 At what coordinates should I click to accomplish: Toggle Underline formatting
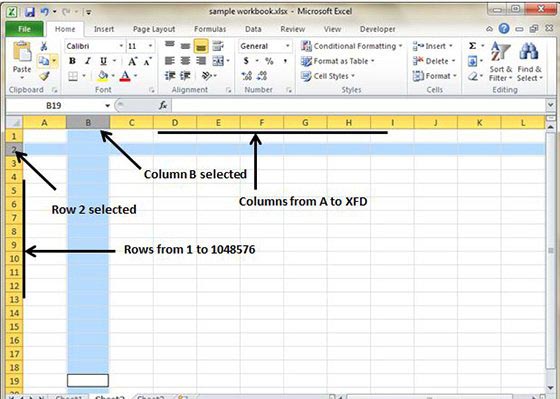[103, 61]
